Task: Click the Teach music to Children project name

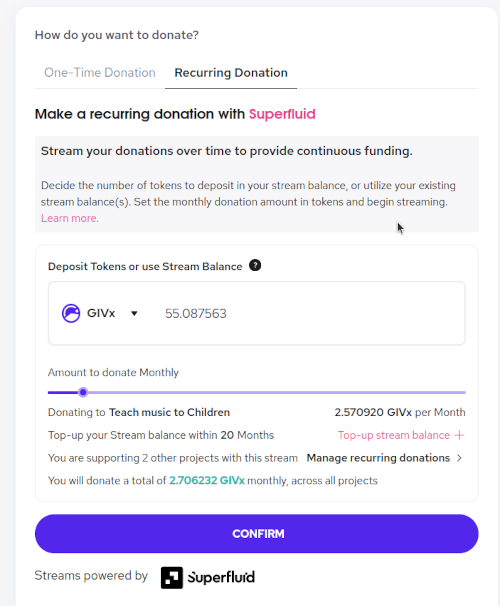Action: (x=169, y=413)
